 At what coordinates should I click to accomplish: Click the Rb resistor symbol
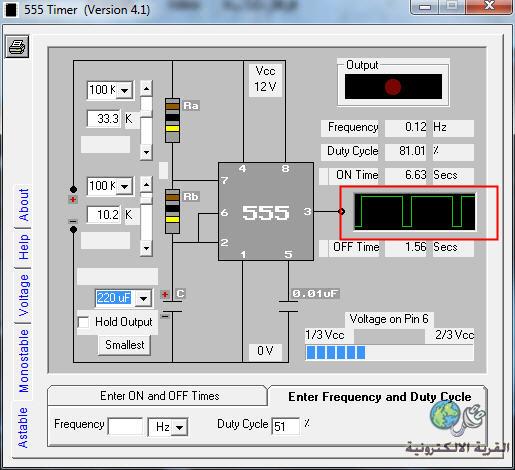[172, 211]
